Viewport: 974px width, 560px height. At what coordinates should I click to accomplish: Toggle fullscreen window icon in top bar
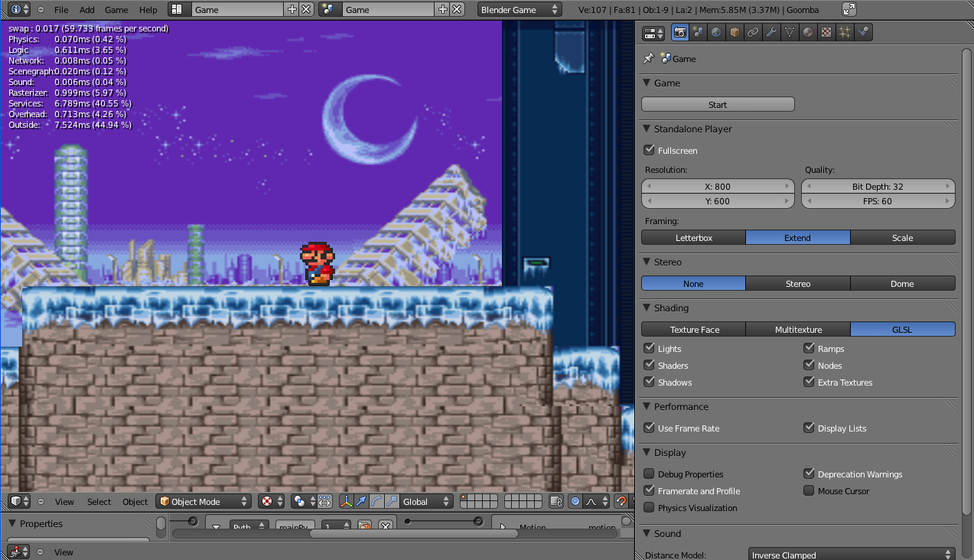pyautogui.click(x=849, y=9)
